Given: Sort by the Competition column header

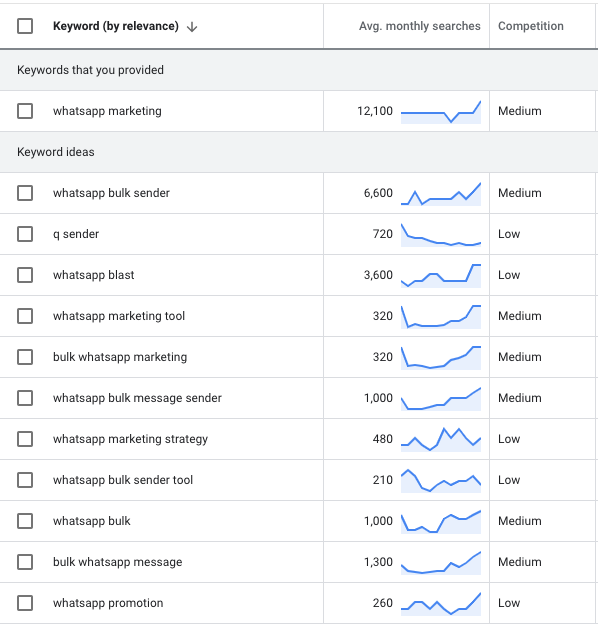Looking at the screenshot, I should [531, 26].
